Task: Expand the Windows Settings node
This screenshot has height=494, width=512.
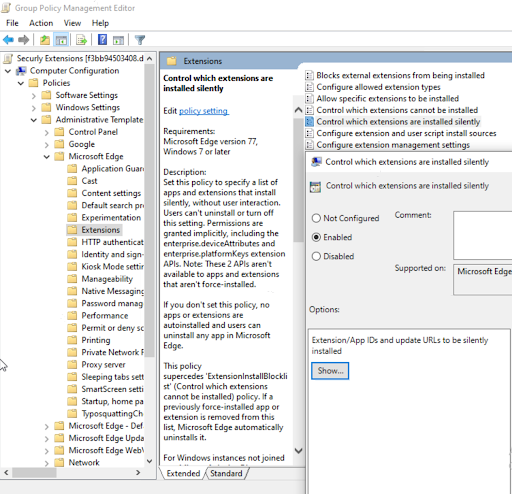Action: [x=34, y=108]
